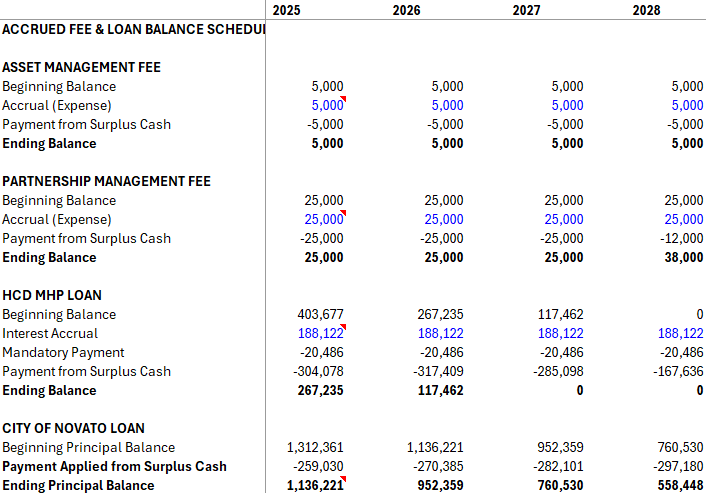Select Accrual (Expense) label under Asset Management Fee

pyautogui.click(x=57, y=105)
